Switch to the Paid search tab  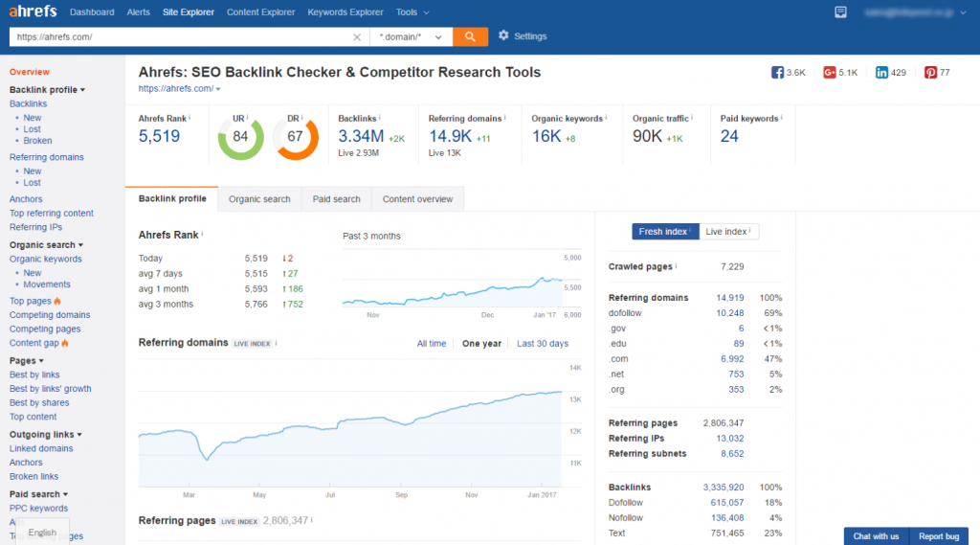336,199
